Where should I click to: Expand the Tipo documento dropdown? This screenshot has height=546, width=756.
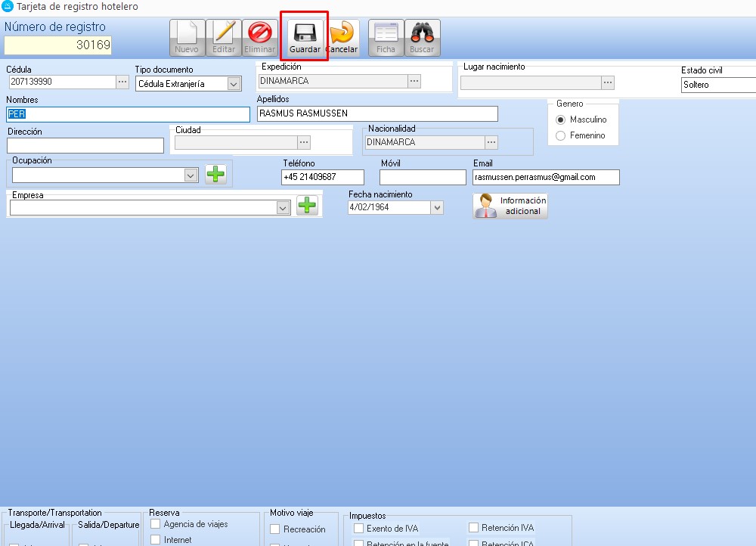[x=234, y=84]
